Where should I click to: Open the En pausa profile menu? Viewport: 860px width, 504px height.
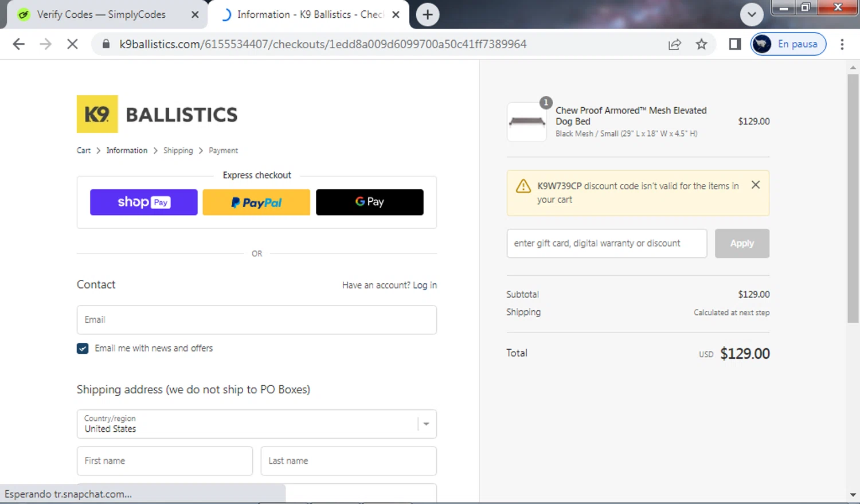pos(788,44)
